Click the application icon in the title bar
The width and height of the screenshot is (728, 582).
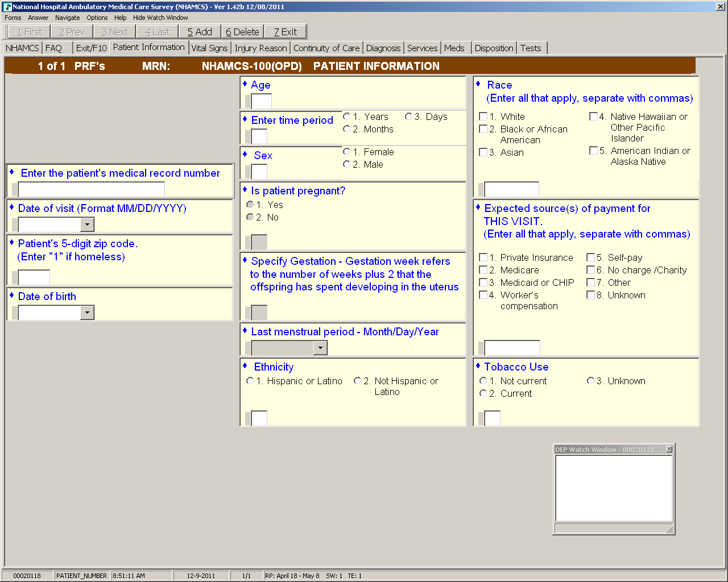click(7, 7)
